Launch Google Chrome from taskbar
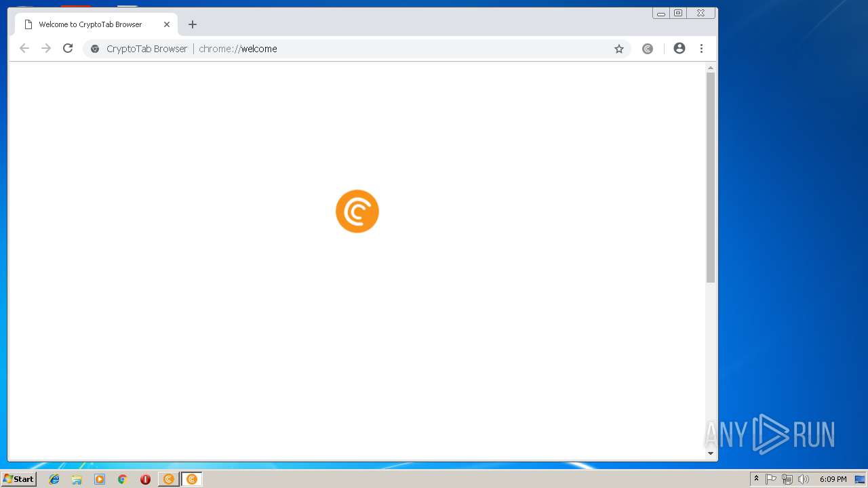868x488 pixels. pyautogui.click(x=122, y=479)
